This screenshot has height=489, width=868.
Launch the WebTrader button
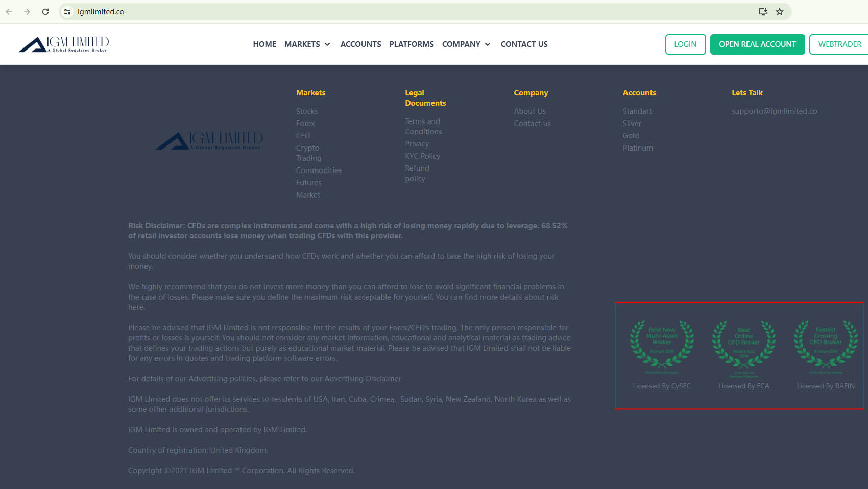coord(839,44)
